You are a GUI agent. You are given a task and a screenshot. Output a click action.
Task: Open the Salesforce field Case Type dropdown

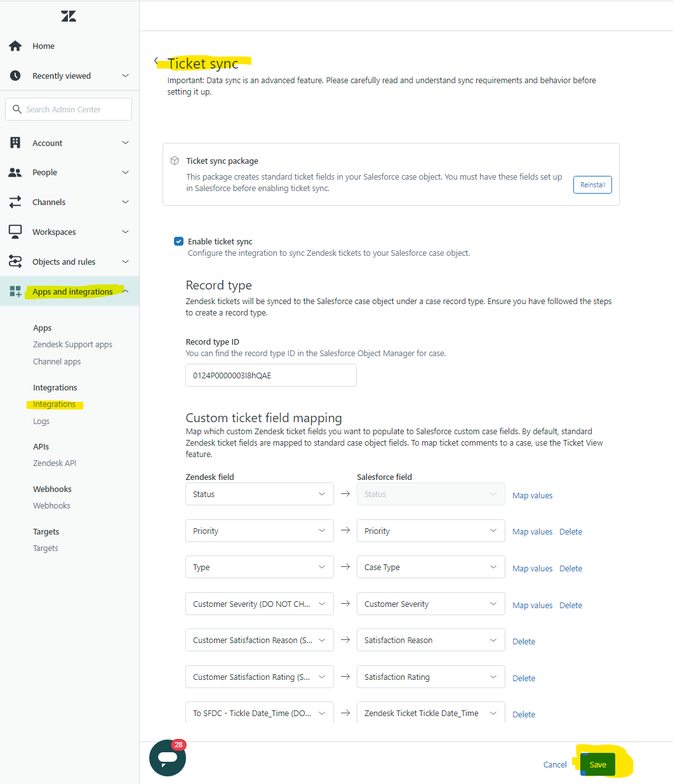tap(430, 567)
